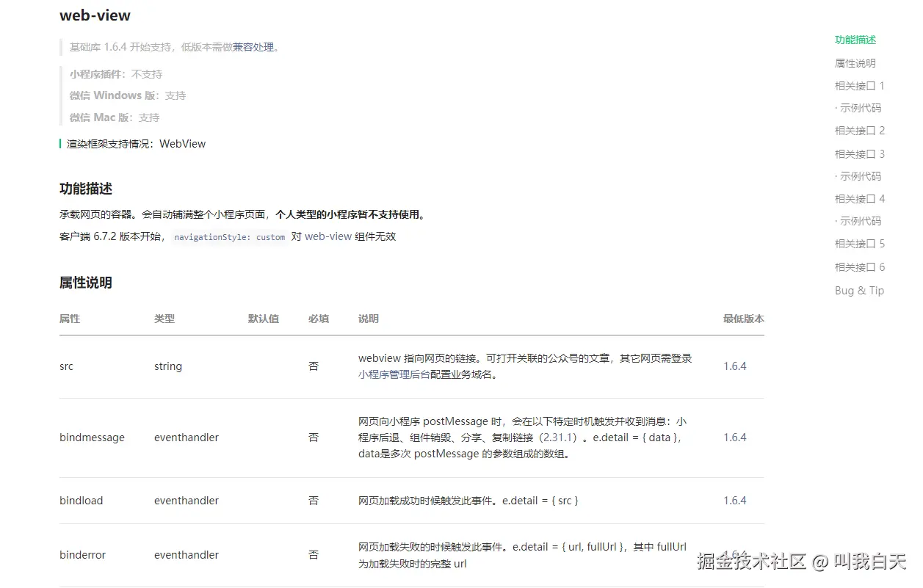The height and width of the screenshot is (588, 923).
Task: Go to 示例代码 under 相关接口 4
Action: tap(858, 221)
